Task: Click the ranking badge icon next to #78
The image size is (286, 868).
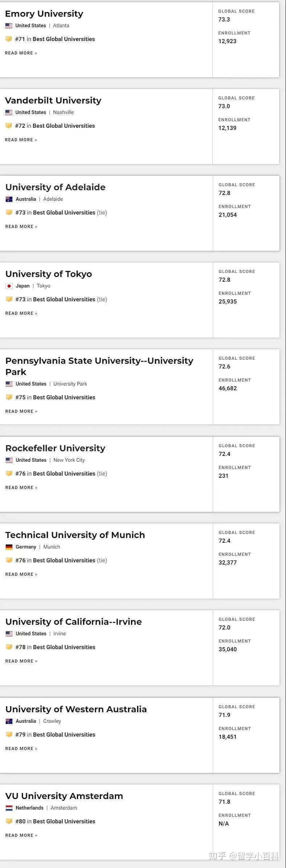Action: click(x=9, y=647)
